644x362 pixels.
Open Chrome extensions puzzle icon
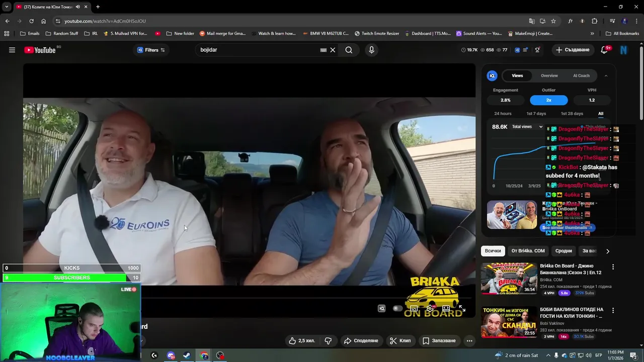594,21
